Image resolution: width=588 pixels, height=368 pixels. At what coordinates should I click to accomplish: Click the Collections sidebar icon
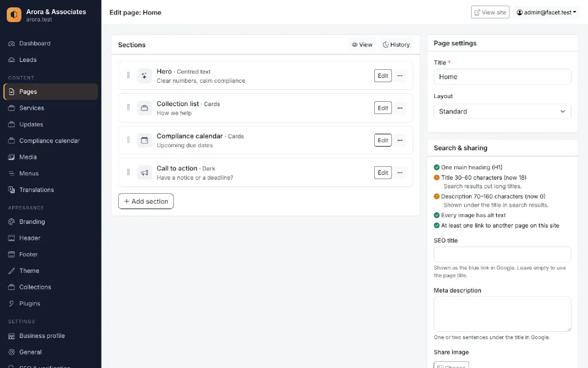tap(12, 287)
